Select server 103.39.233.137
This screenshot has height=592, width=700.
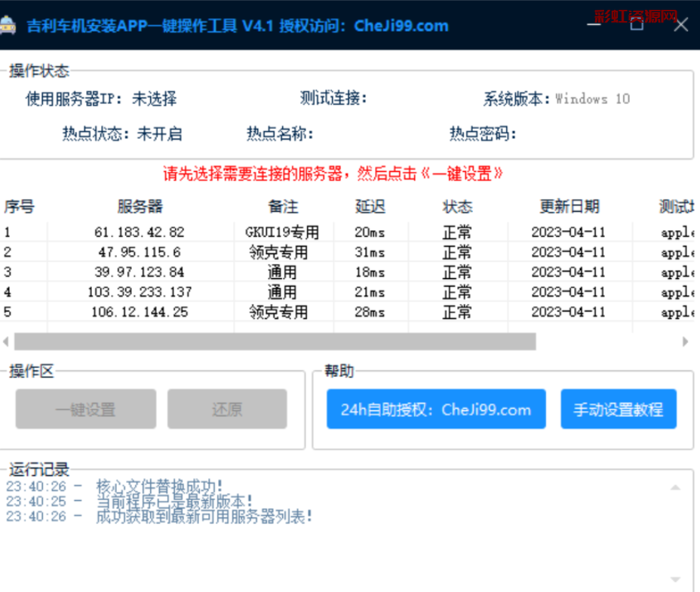[x=140, y=292]
